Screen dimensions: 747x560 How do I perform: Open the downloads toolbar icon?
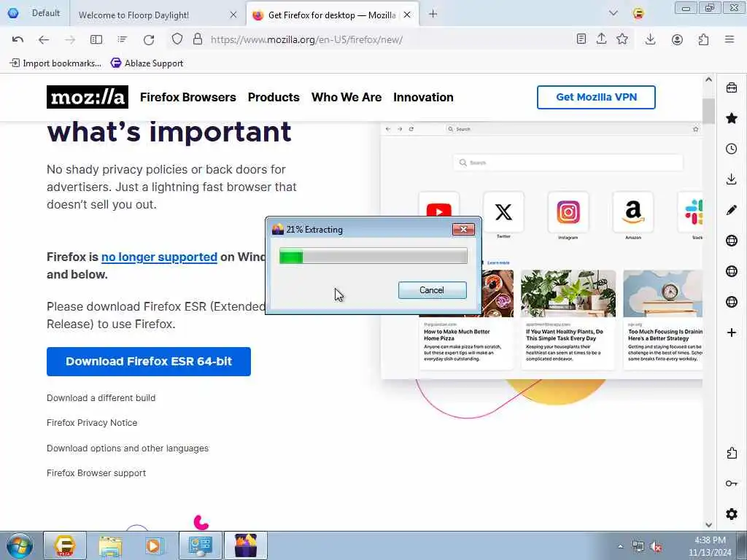(x=650, y=39)
